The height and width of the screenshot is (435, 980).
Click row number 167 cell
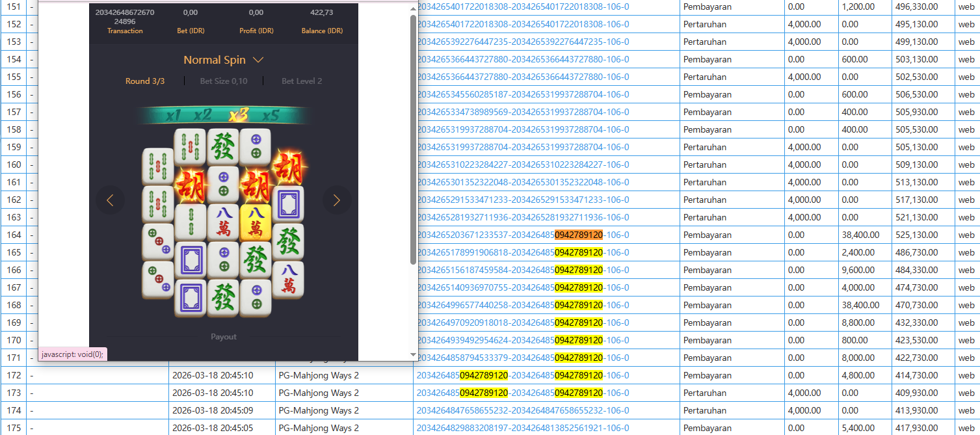(13, 287)
